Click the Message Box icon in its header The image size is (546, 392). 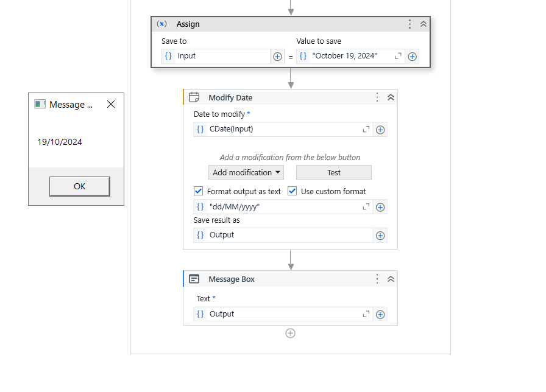(194, 279)
